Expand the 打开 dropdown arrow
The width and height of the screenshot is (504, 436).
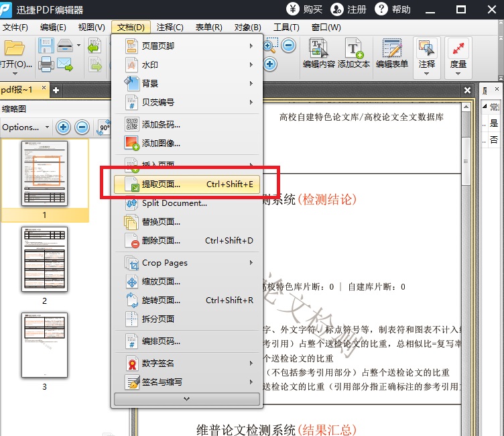click(15, 74)
